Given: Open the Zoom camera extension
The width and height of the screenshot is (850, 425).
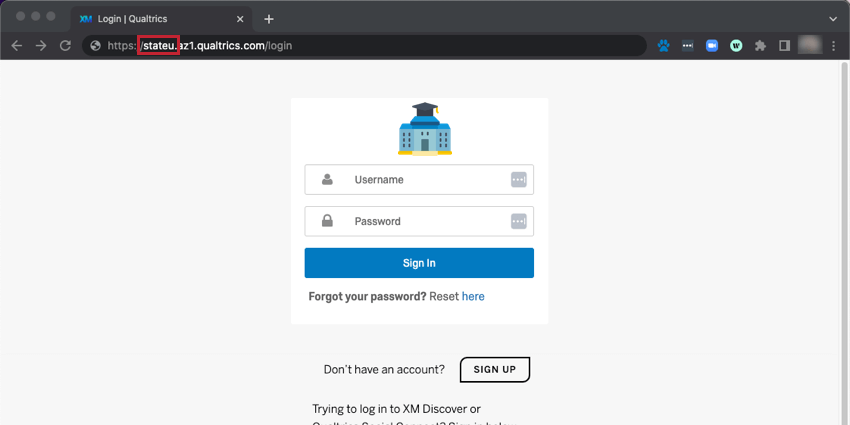Looking at the screenshot, I should click(712, 46).
